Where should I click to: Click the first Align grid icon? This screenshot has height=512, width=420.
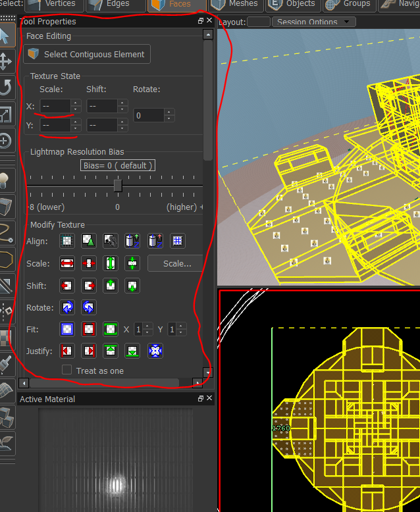point(66,242)
